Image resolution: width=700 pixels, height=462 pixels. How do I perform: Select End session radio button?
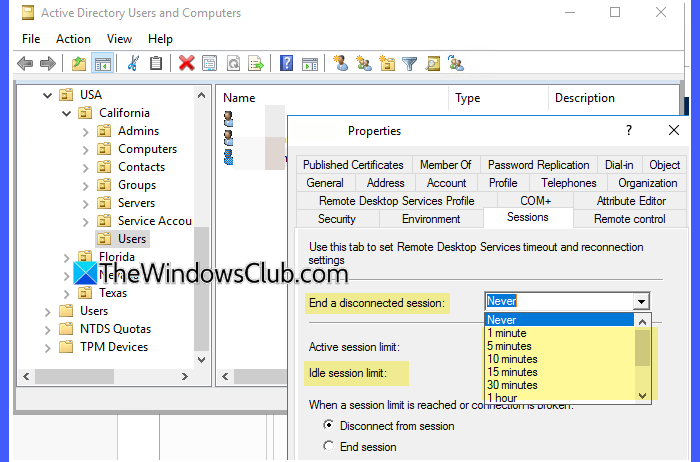point(329,446)
